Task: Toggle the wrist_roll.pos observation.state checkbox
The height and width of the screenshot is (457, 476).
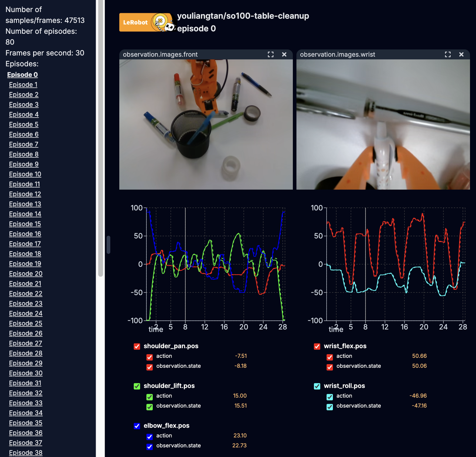Action: point(330,407)
